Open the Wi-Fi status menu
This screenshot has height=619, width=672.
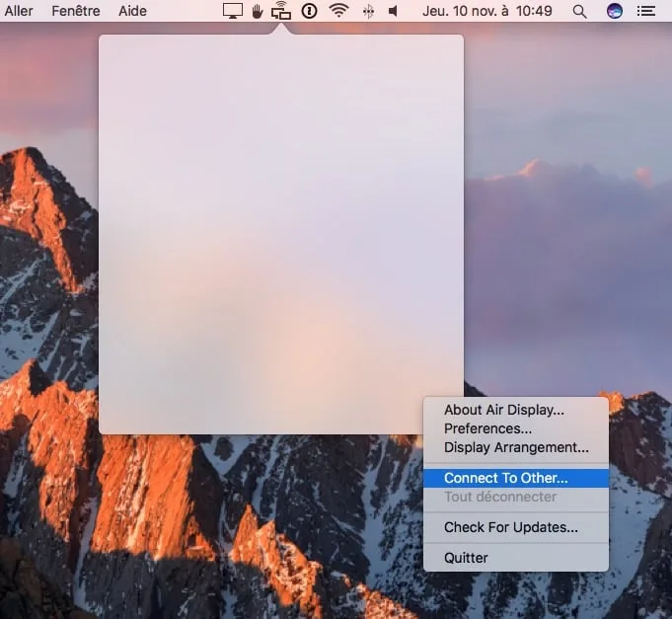click(338, 11)
